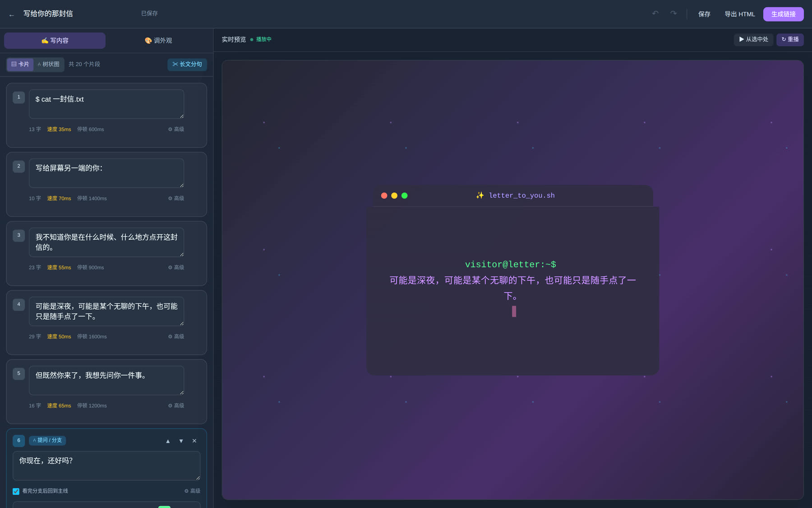
Task: Switch to 卡片 card view
Action: click(x=20, y=64)
